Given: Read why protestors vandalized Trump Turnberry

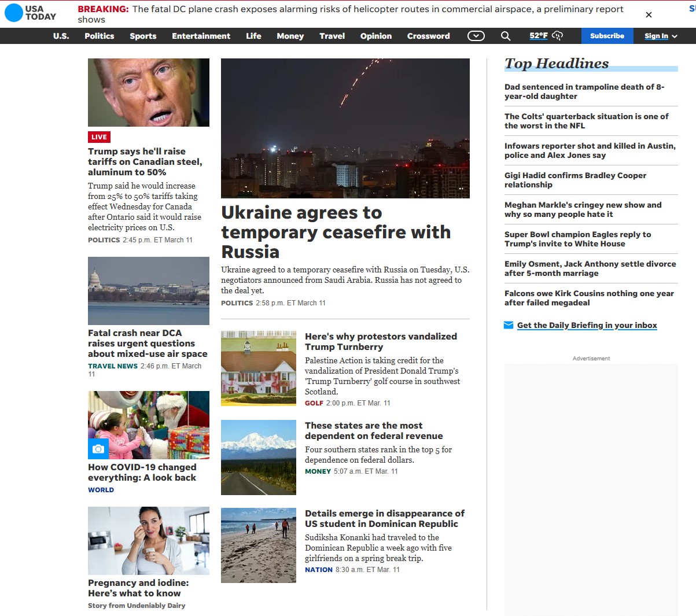Looking at the screenshot, I should (x=381, y=341).
